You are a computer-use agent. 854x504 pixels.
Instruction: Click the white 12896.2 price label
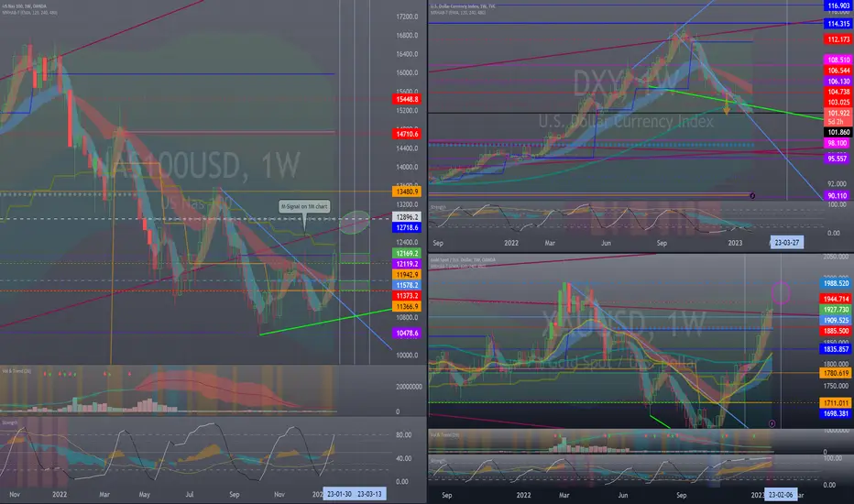pyautogui.click(x=407, y=217)
